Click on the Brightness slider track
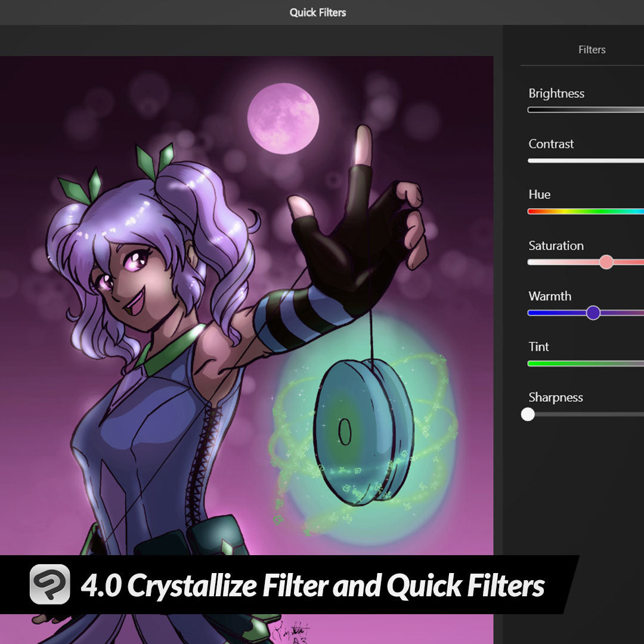The height and width of the screenshot is (644, 644). click(x=584, y=110)
